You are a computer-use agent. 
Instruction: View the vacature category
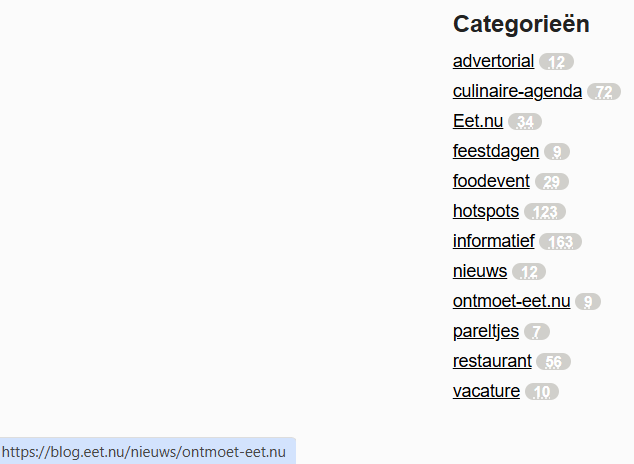click(486, 391)
